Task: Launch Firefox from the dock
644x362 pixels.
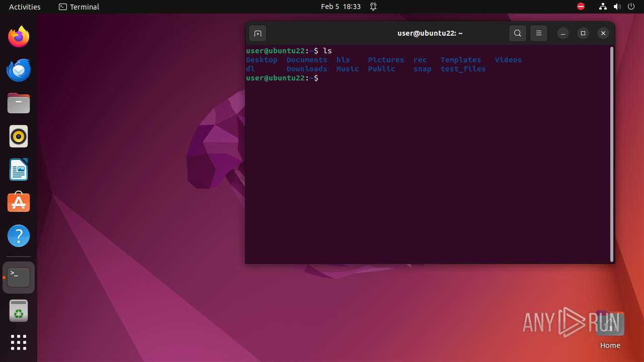Action: click(19, 37)
